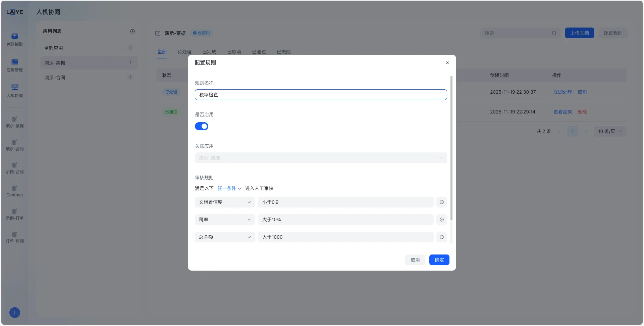The image size is (644, 326).
Task: Switch to the 已完成 tab
Action: point(209,52)
